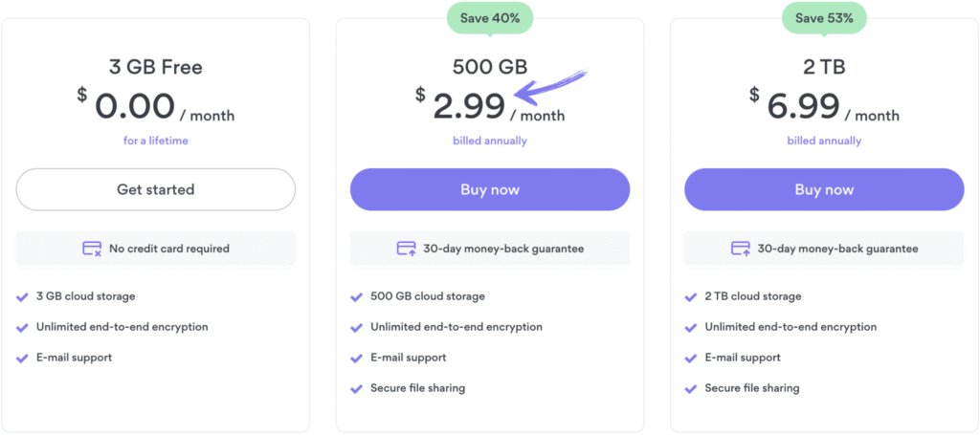The height and width of the screenshot is (435, 980).
Task: Click the money-back card icon in 2 TB plan
Action: 741,249
